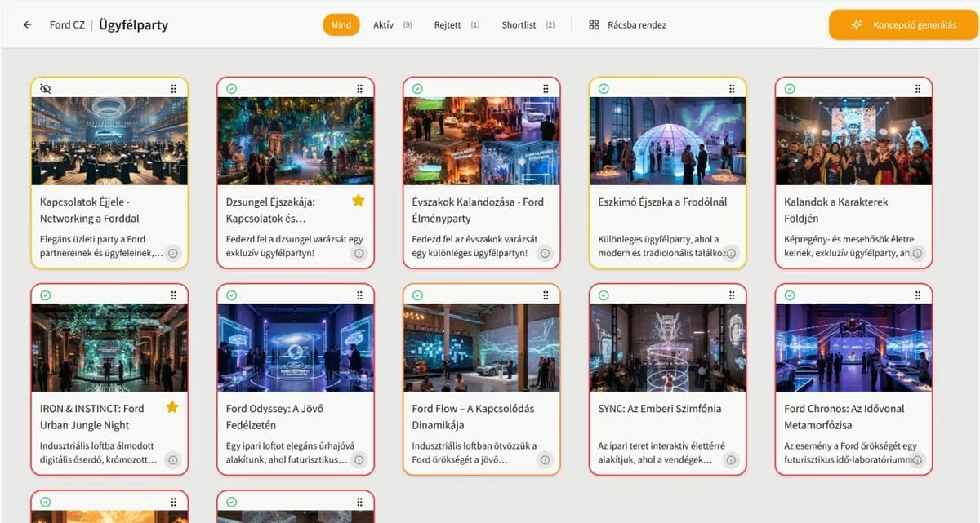Open info icon on Ford Odyssey card
This screenshot has width=980, height=523.
359,459
